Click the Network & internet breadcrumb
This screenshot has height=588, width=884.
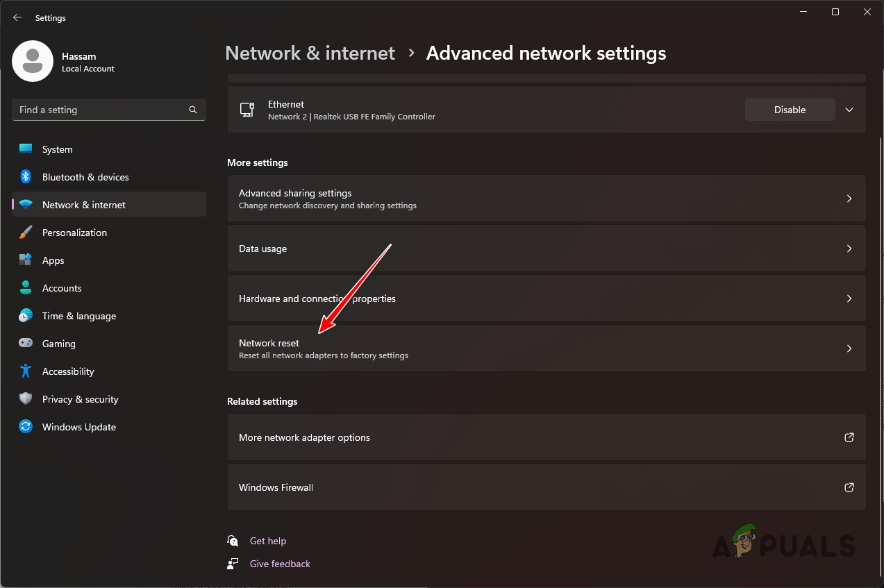tap(310, 53)
